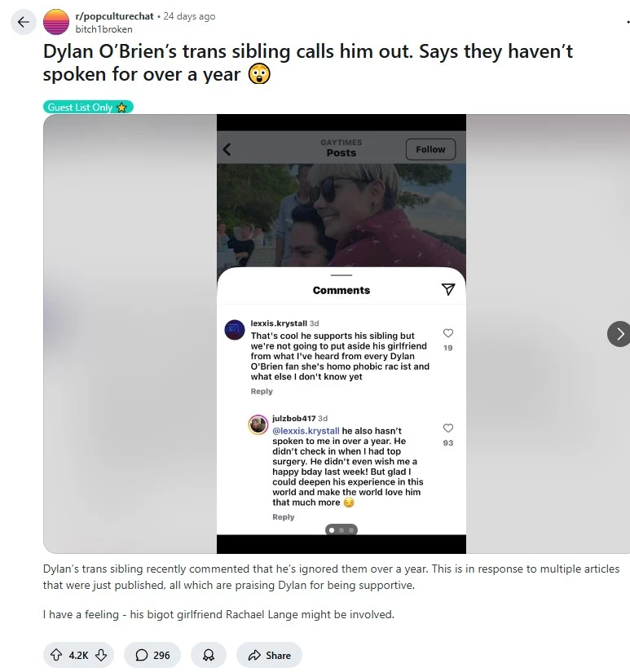This screenshot has width=630, height=672.
Task: Like lexxis.krystall's comment with heart
Action: (x=448, y=333)
